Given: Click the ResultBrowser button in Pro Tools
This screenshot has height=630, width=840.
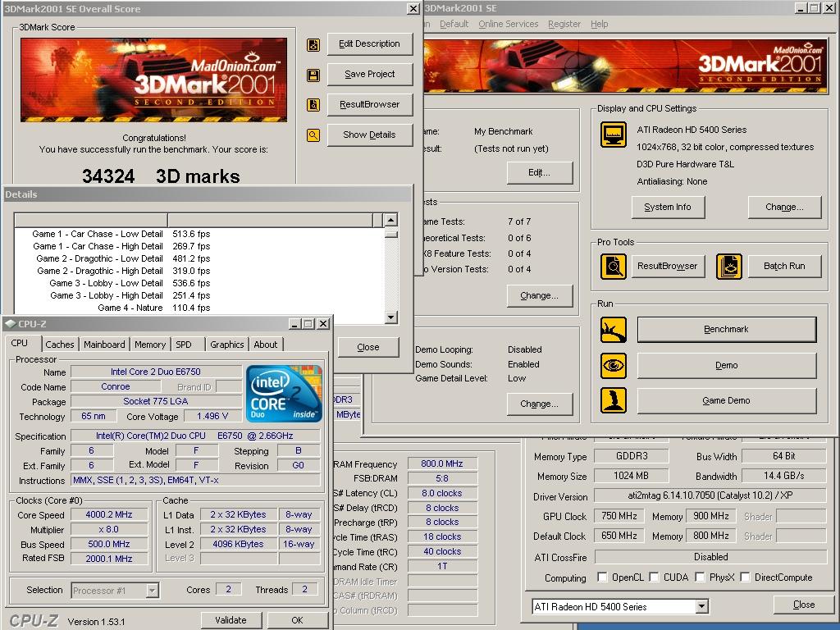Looking at the screenshot, I should click(668, 267).
